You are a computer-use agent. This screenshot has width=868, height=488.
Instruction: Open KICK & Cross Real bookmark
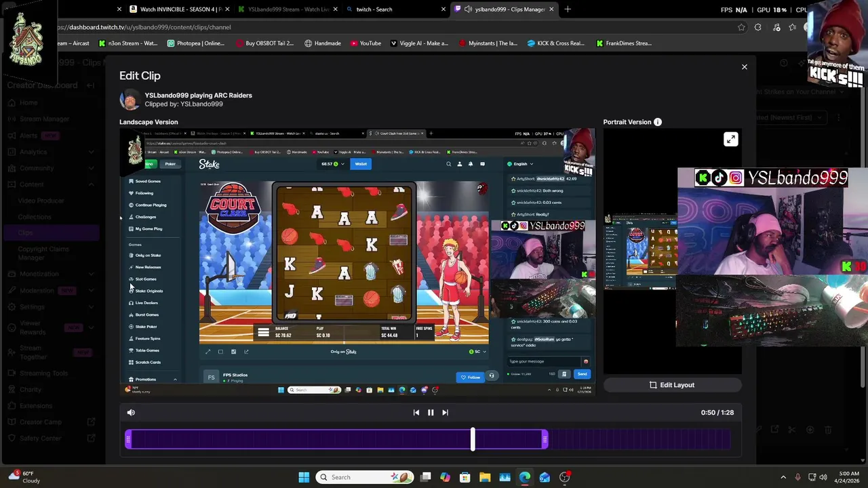pyautogui.click(x=555, y=43)
